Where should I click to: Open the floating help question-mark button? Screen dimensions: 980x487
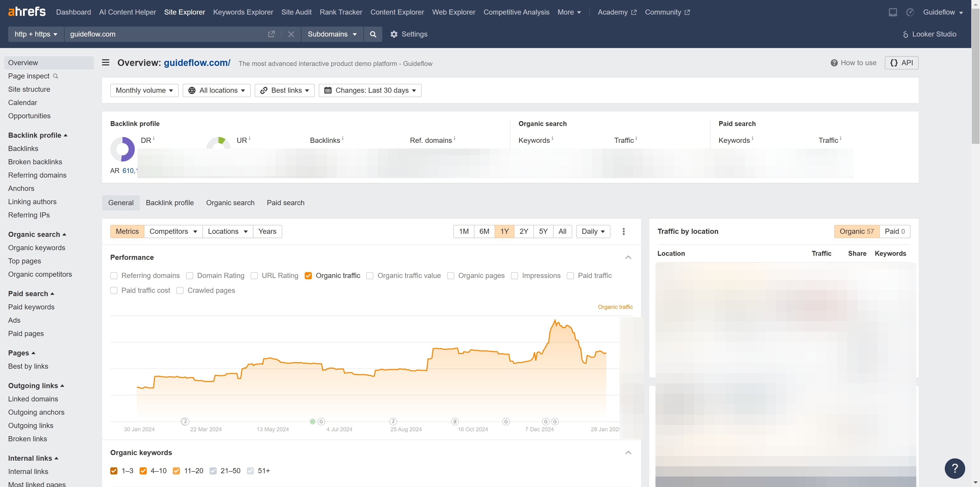(955, 468)
